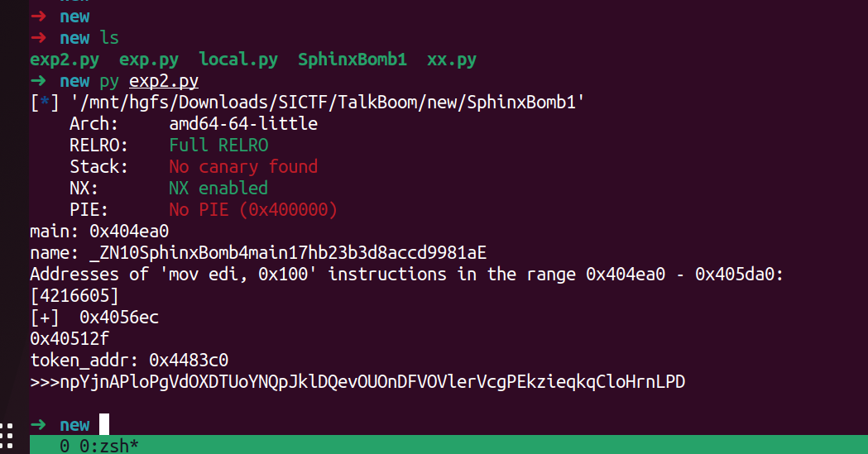Click the underlined exp2.py command argument
The width and height of the screenshot is (868, 454).
164,81
